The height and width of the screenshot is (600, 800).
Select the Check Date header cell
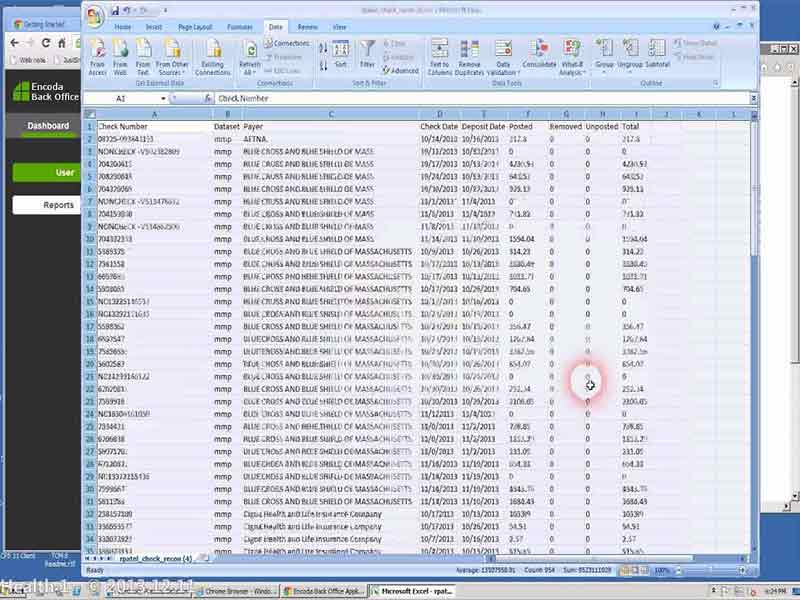tap(439, 127)
